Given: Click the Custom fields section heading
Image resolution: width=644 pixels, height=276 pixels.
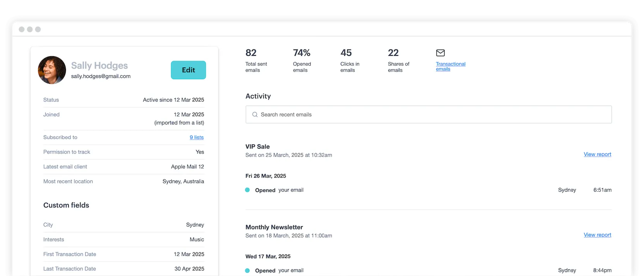Looking at the screenshot, I should pyautogui.click(x=66, y=205).
